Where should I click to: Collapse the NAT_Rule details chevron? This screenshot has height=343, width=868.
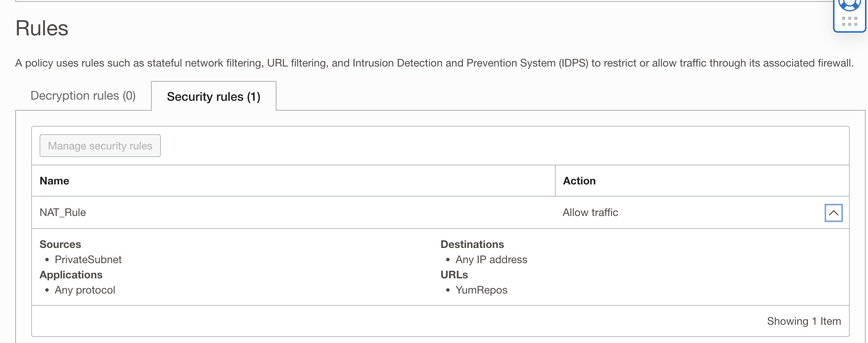click(833, 213)
